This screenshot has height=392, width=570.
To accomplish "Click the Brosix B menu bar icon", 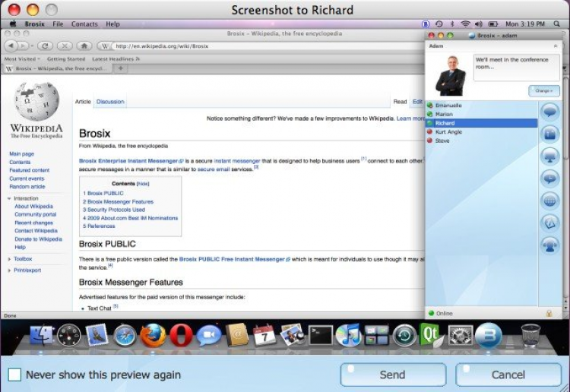I will click(x=426, y=24).
